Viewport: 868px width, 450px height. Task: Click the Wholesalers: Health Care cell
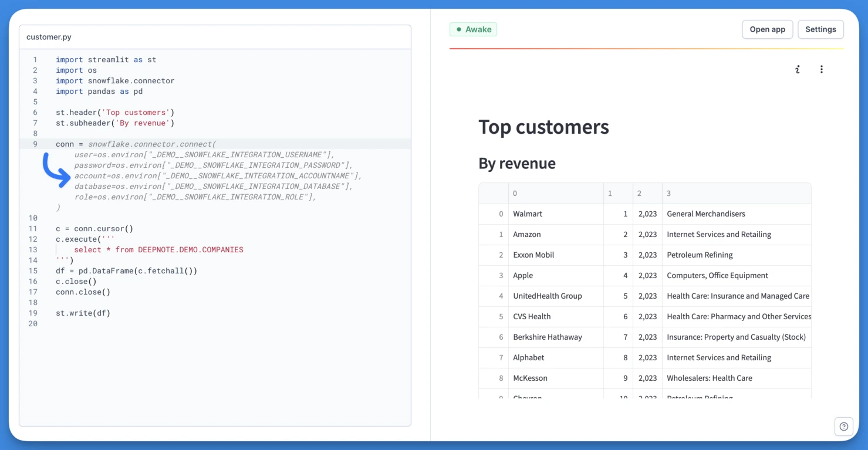tap(737, 378)
